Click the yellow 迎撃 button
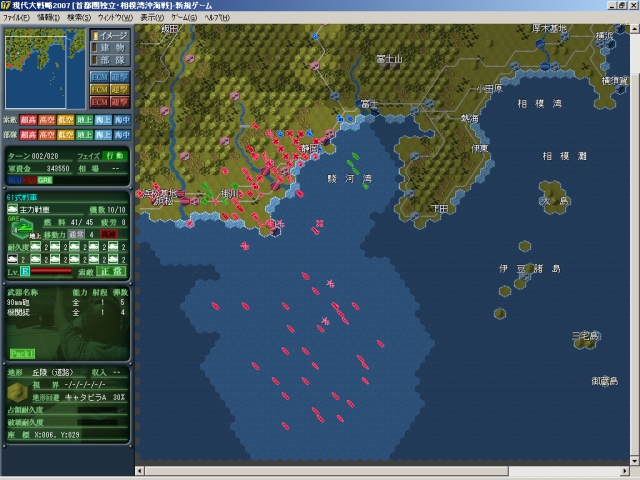Viewport: 640px width, 480px height. [x=120, y=89]
